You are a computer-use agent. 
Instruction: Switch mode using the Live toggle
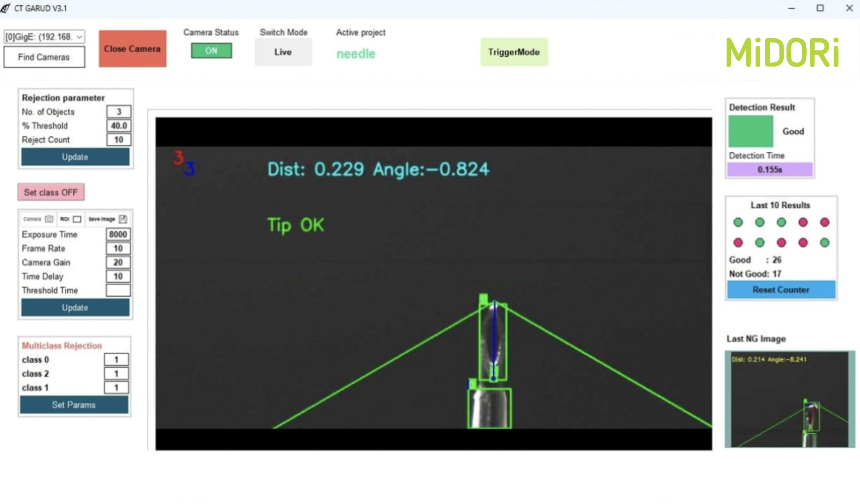click(283, 52)
